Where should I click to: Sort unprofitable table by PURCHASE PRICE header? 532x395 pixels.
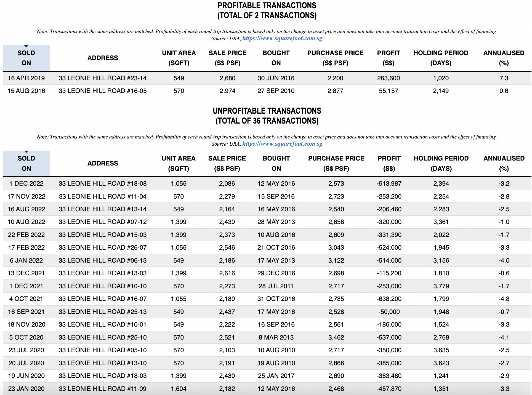click(336, 163)
